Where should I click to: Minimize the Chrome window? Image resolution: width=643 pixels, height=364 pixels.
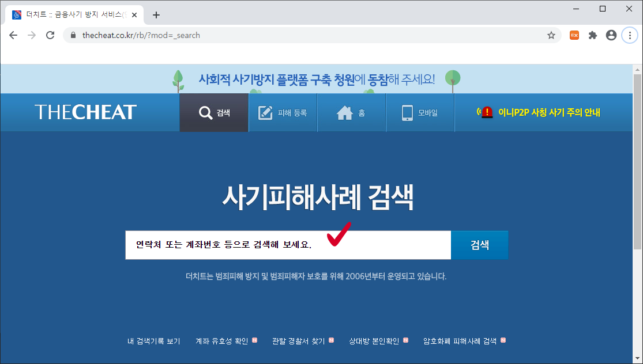point(576,9)
